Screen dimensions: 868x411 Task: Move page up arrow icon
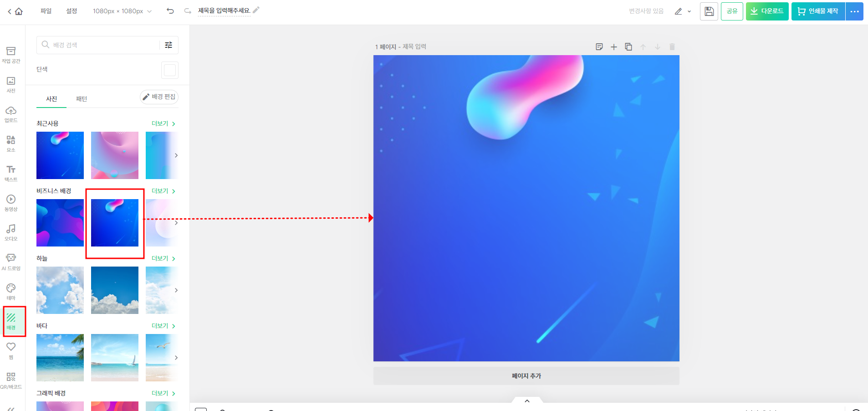point(643,47)
